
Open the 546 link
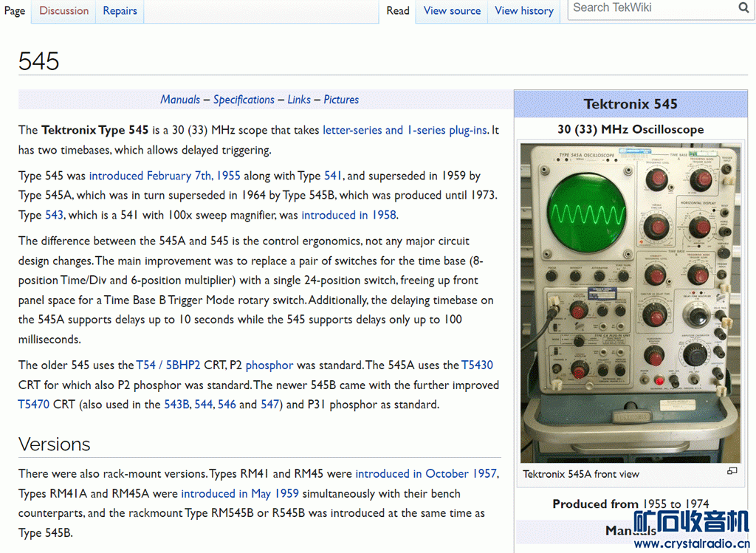pyautogui.click(x=227, y=405)
